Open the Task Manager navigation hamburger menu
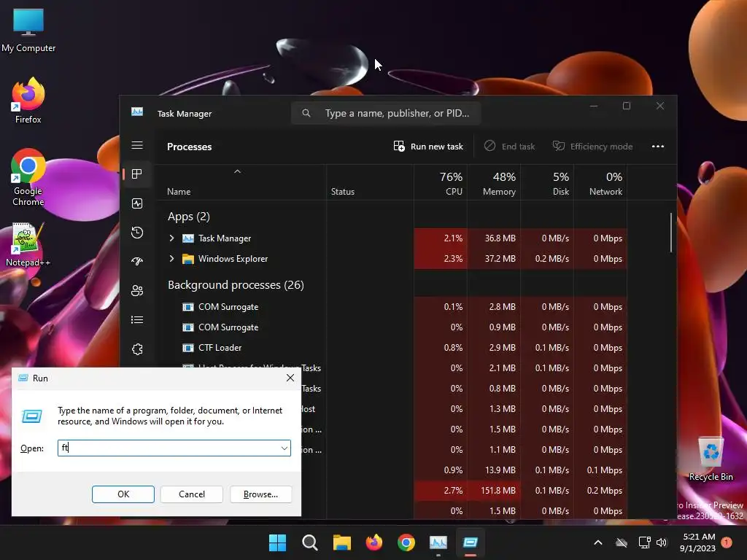 click(137, 145)
